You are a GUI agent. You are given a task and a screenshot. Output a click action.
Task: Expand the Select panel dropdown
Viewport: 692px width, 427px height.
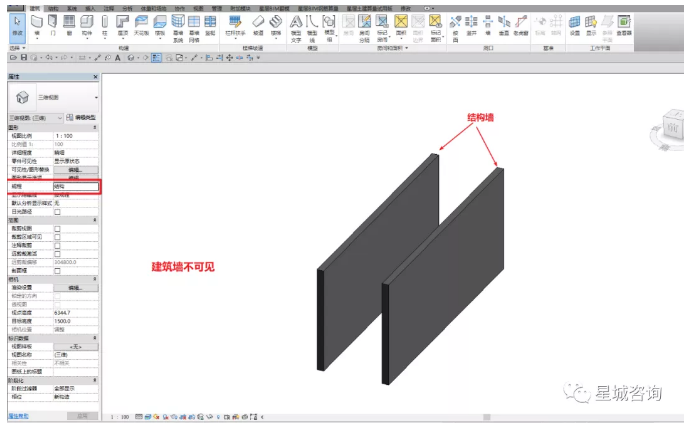18,48
